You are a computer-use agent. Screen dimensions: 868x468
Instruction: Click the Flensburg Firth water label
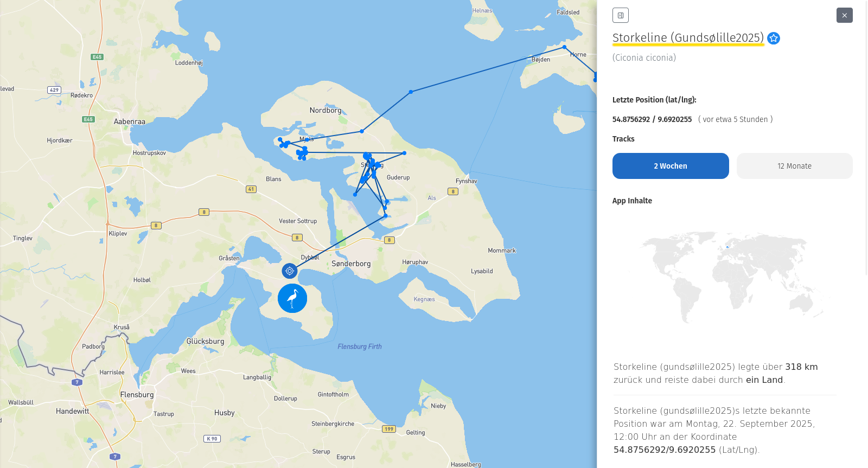click(x=359, y=347)
